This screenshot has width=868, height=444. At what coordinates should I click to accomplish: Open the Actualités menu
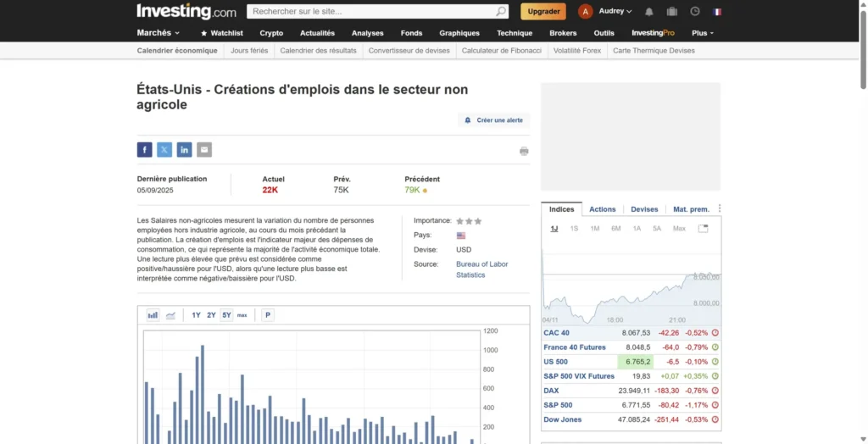[317, 33]
